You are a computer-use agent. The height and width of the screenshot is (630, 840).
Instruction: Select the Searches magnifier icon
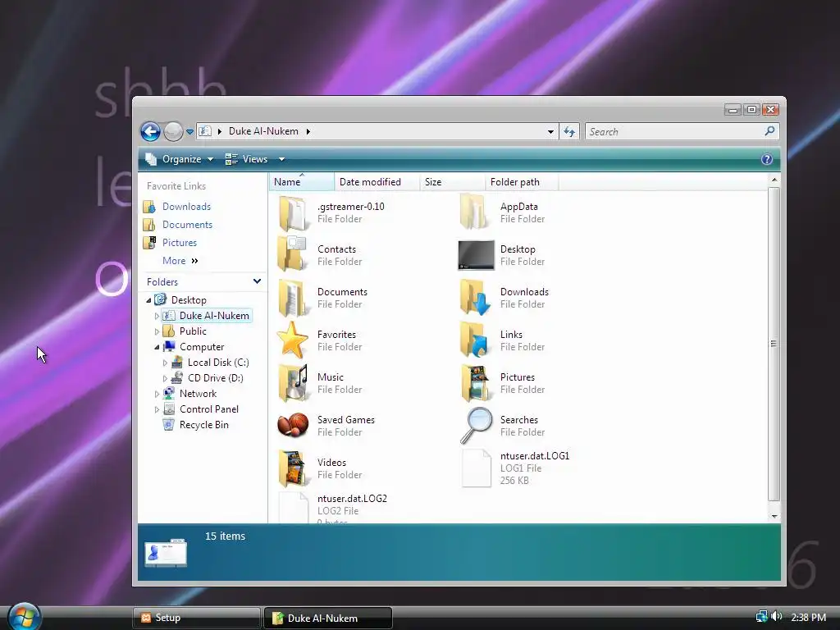coord(475,426)
